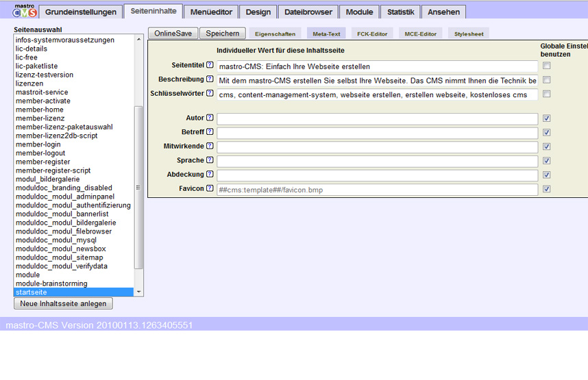Click Neue Inhaltsseite anlegen button

63,303
